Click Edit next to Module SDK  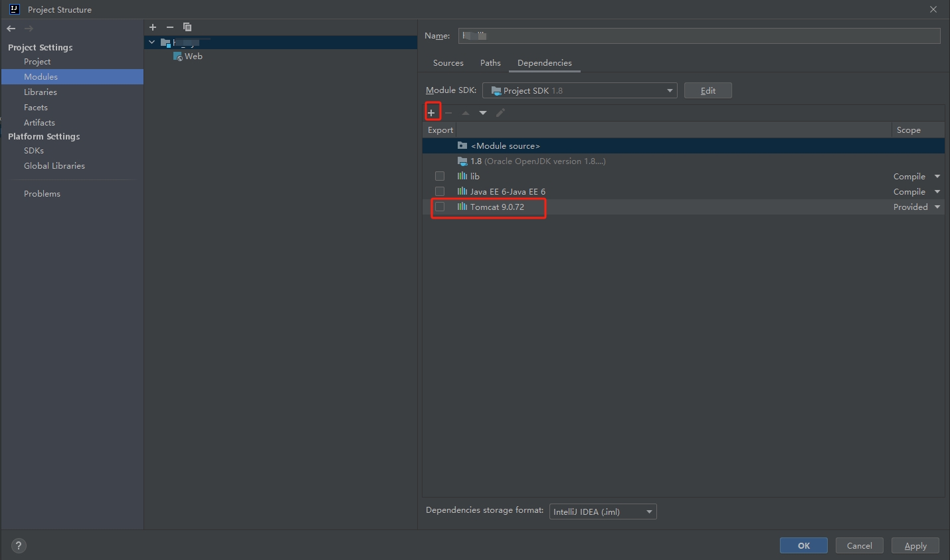[x=708, y=90]
